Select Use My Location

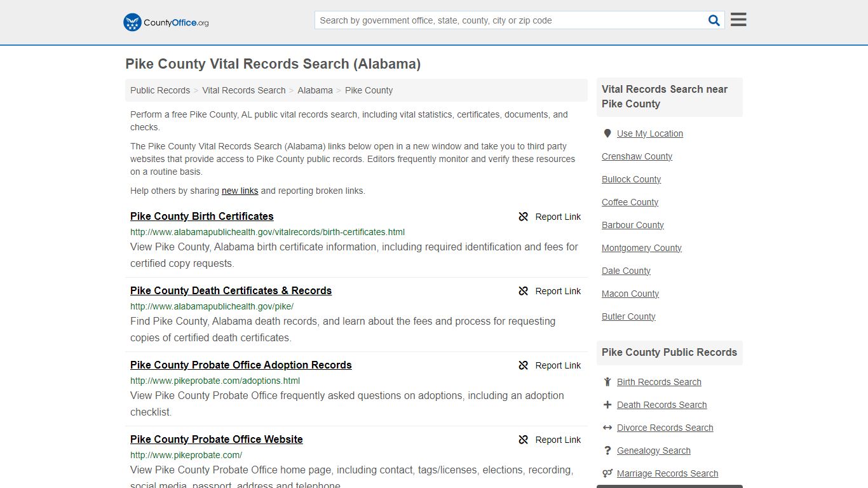[x=650, y=133]
